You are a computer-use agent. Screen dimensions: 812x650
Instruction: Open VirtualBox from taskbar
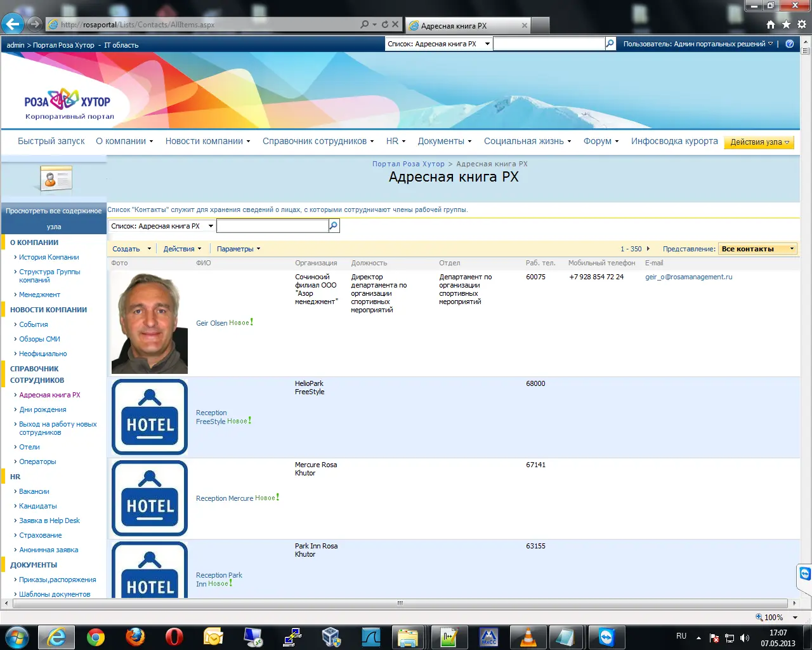pyautogui.click(x=331, y=637)
